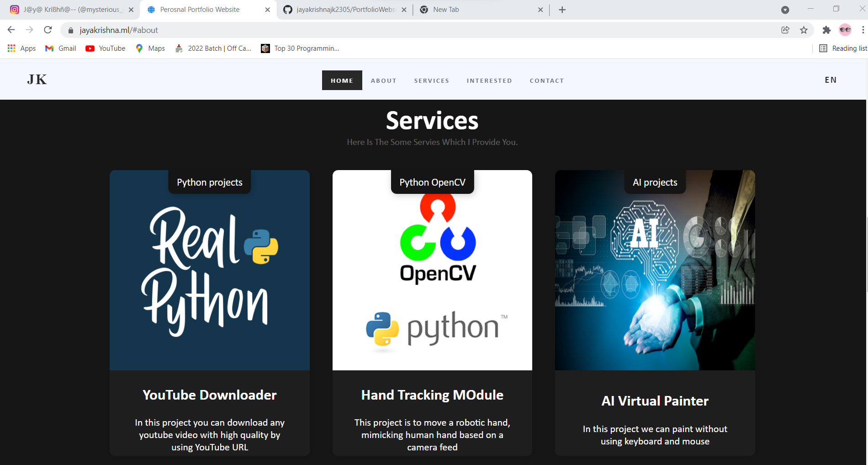Click the Python OpenCV card label
Viewport: 868px width, 465px height.
433,182
